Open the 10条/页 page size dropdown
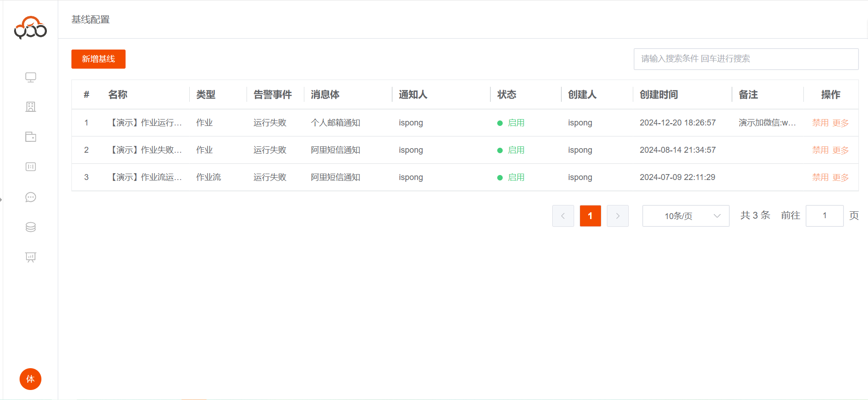The width and height of the screenshot is (868, 400). point(686,216)
